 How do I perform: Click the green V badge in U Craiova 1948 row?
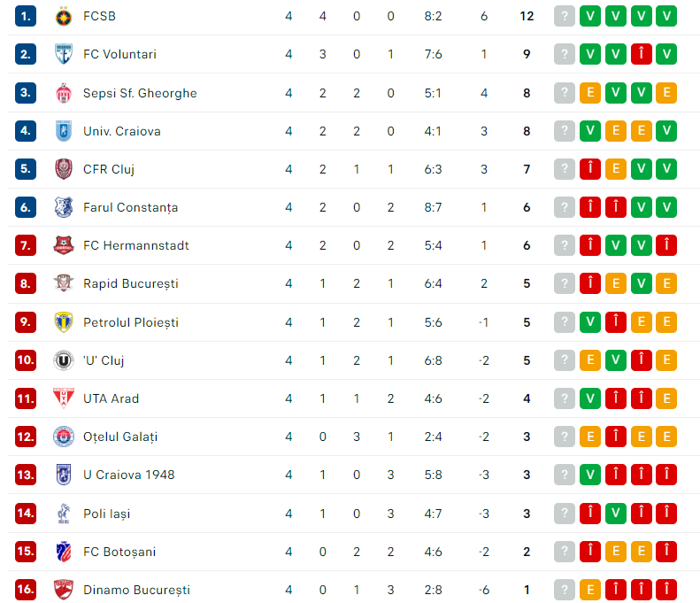pos(590,475)
